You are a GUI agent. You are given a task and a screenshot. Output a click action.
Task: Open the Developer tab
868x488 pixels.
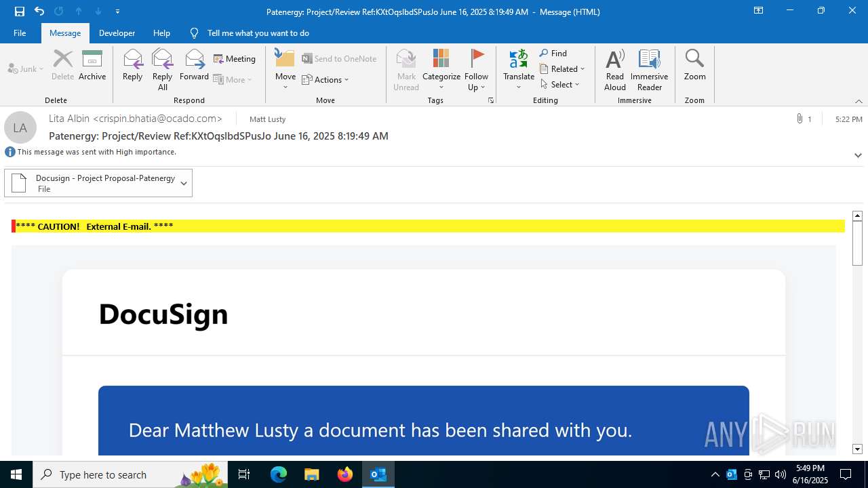click(117, 33)
